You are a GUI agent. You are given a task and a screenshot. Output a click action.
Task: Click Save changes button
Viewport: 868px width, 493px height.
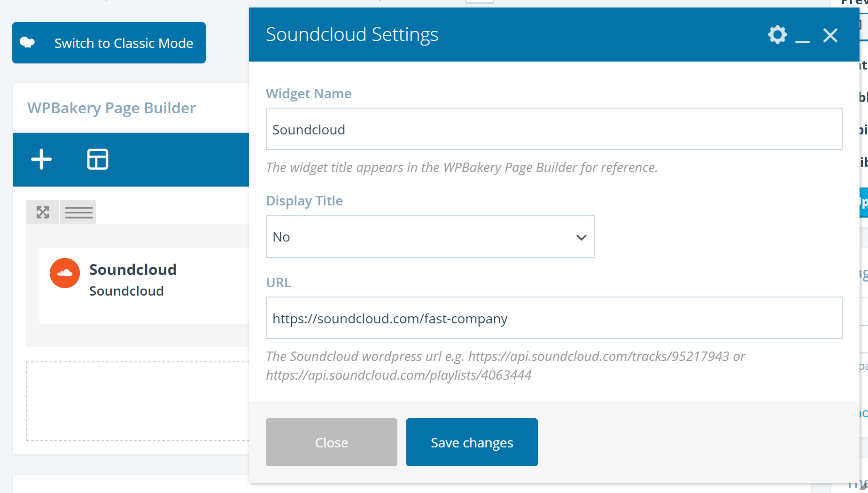(x=472, y=442)
